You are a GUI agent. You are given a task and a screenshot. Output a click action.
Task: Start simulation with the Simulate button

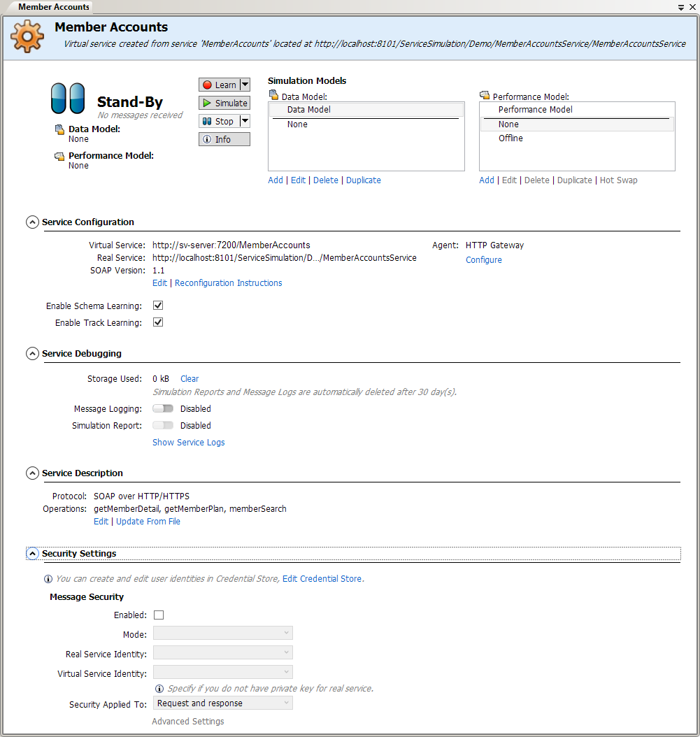[x=224, y=103]
